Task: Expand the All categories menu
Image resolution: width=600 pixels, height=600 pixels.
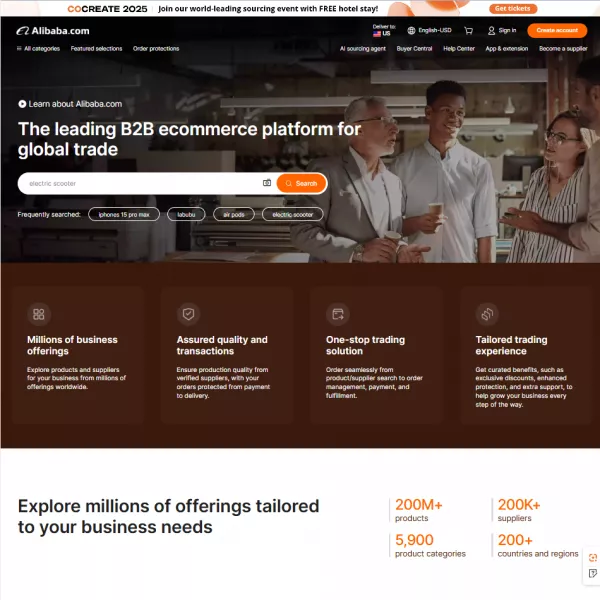Action: click(x=38, y=49)
